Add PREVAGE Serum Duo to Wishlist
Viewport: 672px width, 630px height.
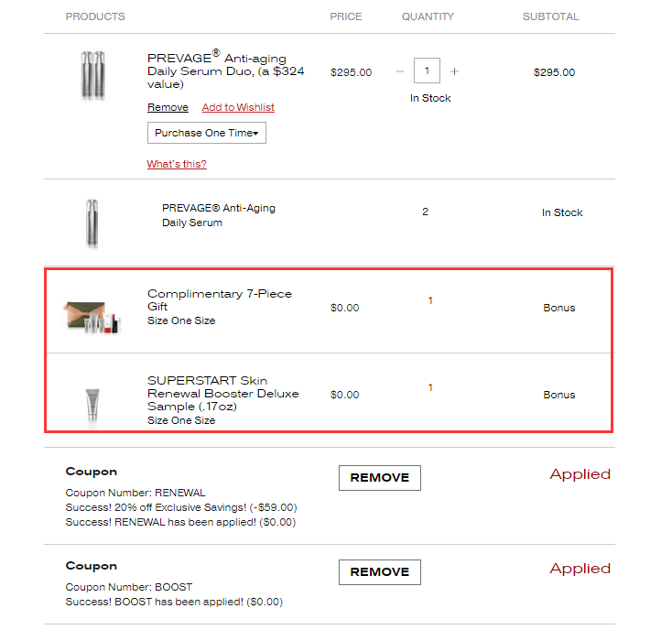[238, 107]
